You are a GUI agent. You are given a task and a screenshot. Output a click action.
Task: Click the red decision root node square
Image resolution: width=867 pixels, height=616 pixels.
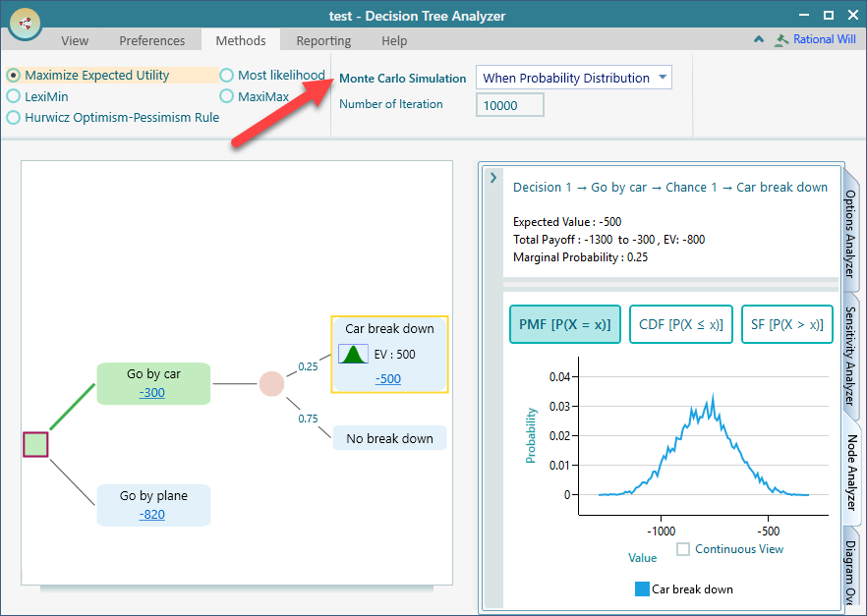[x=35, y=444]
